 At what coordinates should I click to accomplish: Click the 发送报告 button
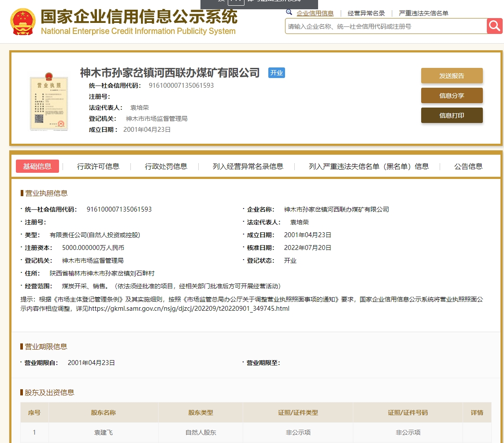(x=452, y=76)
